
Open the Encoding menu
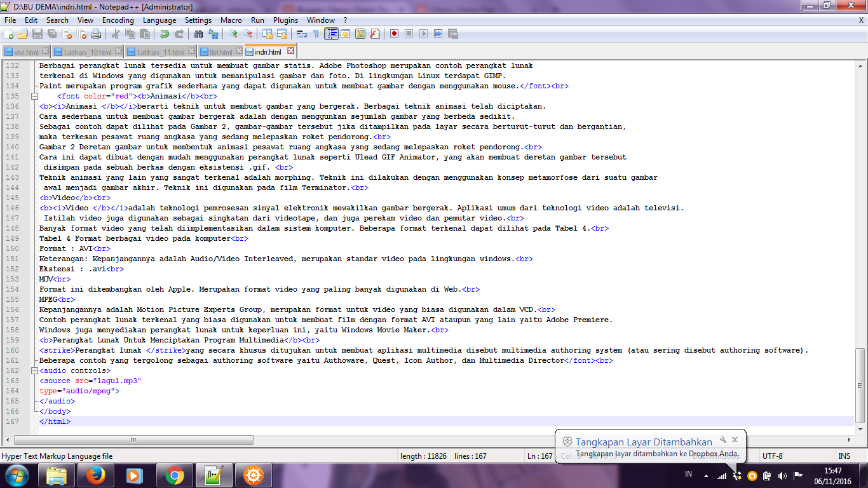pos(118,20)
